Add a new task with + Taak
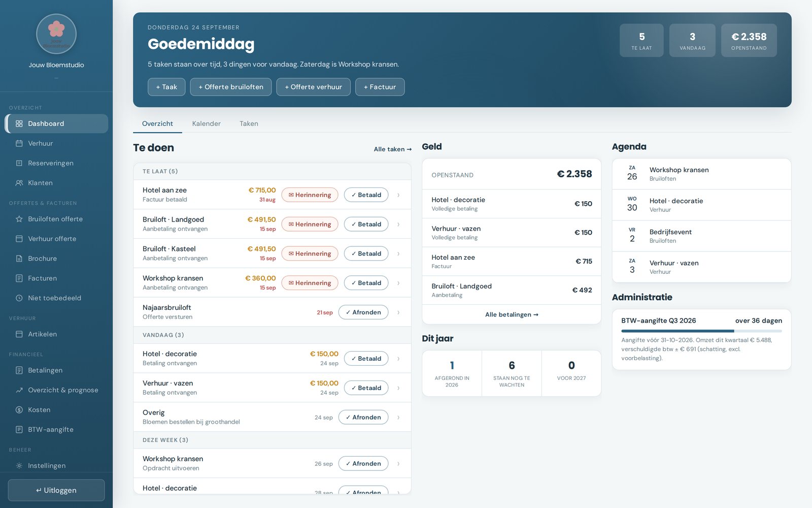This screenshot has width=812, height=508. pyautogui.click(x=166, y=87)
